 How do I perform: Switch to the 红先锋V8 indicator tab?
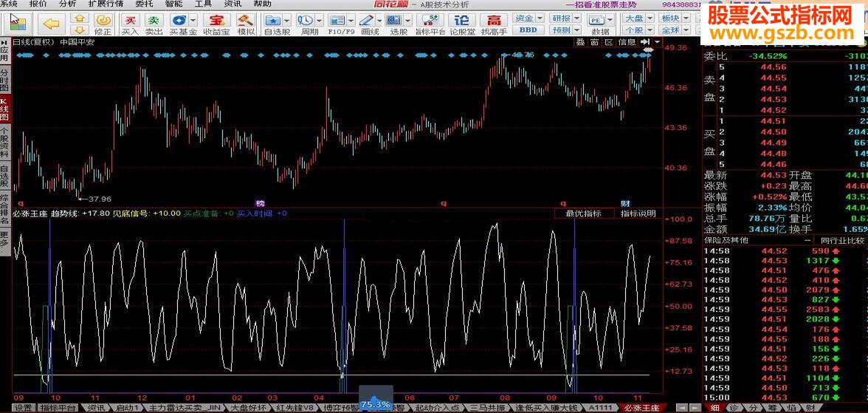tap(295, 407)
